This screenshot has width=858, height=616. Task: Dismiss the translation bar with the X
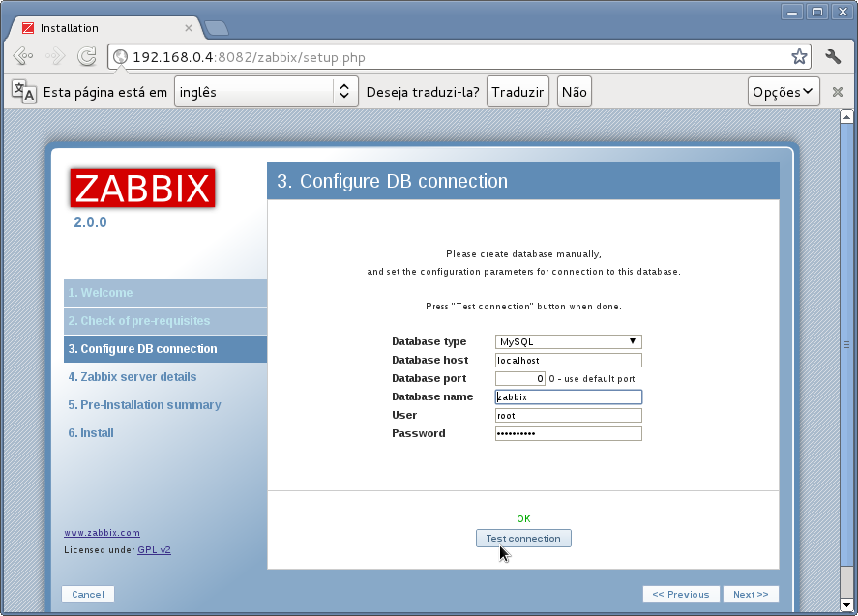pyautogui.click(x=838, y=92)
